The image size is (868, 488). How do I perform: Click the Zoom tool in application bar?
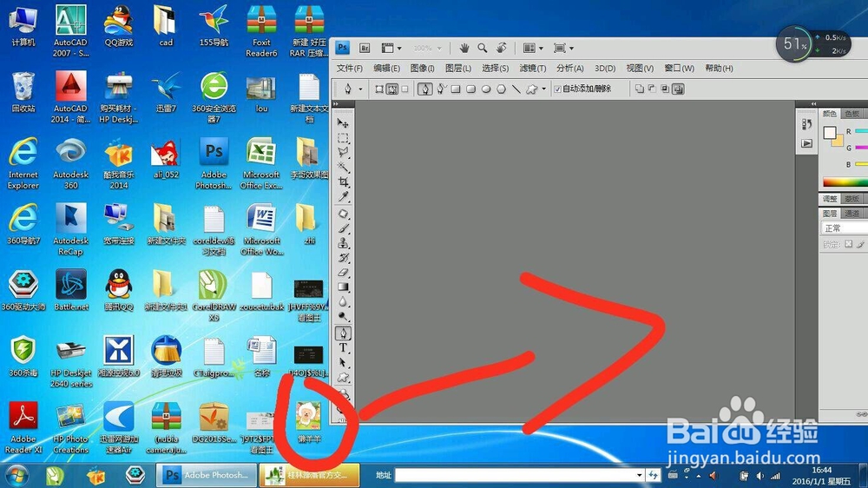483,48
